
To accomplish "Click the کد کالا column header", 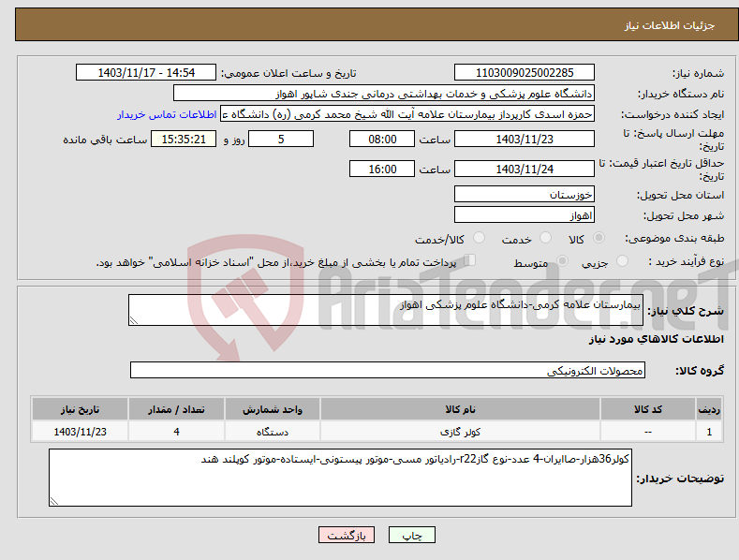I will [648, 409].
